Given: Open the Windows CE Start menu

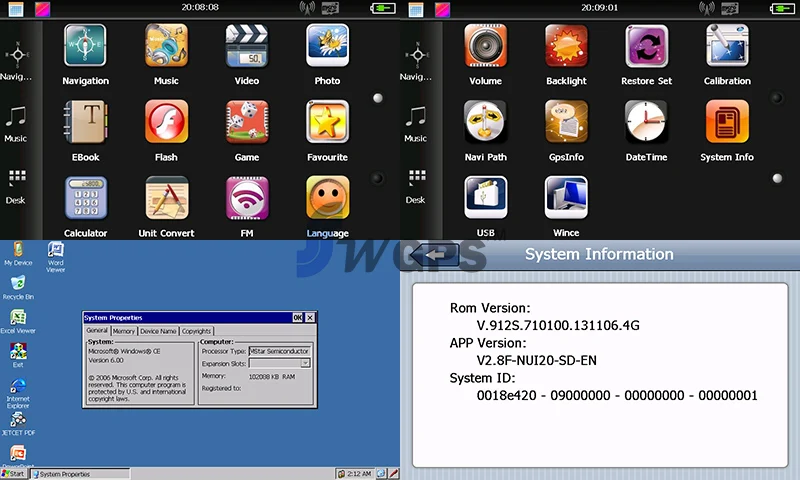Looking at the screenshot, I should pyautogui.click(x=14, y=474).
